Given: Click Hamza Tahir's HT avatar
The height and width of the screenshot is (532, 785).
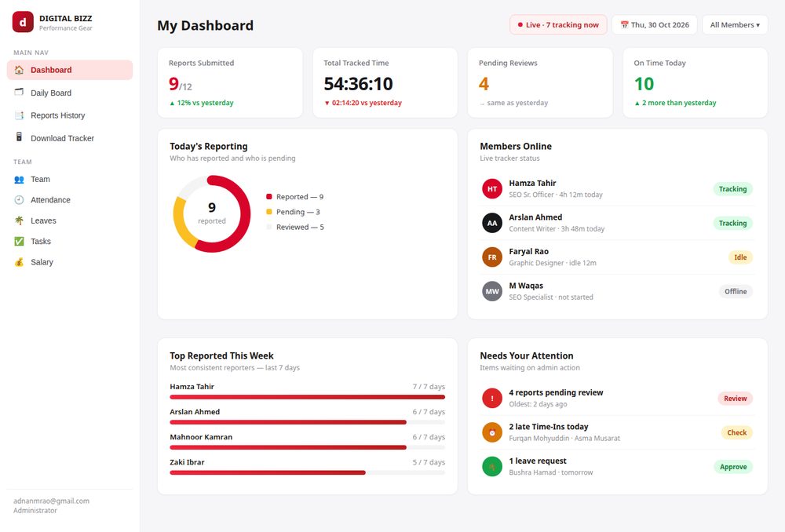Looking at the screenshot, I should tap(492, 188).
